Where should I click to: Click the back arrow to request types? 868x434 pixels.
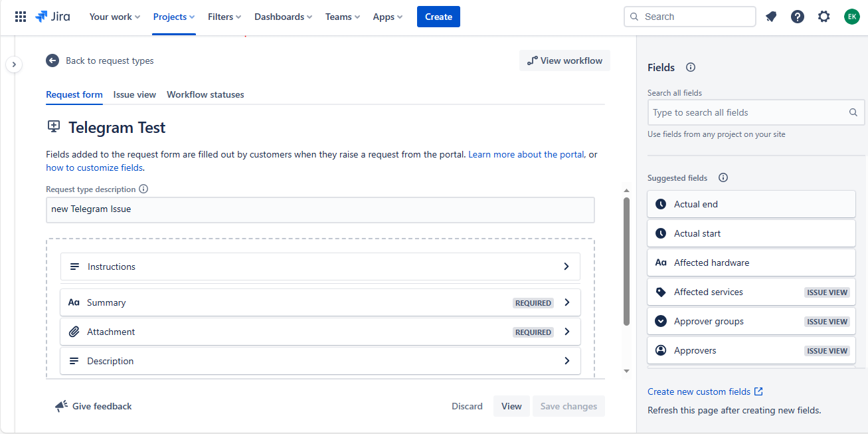pos(52,60)
